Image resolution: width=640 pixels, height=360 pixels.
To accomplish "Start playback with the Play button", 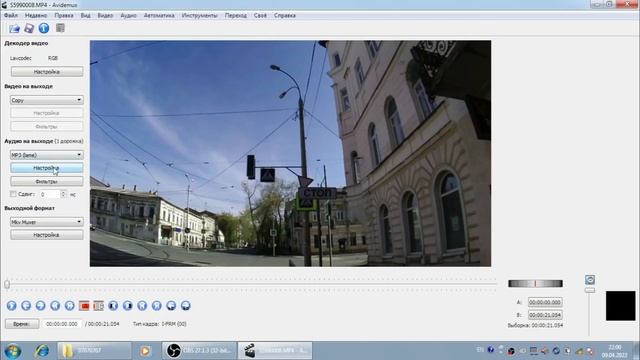I will (11, 306).
